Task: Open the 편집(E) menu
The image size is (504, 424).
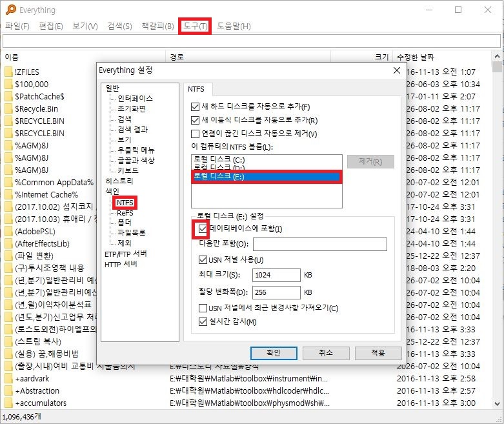Action: click(x=51, y=26)
